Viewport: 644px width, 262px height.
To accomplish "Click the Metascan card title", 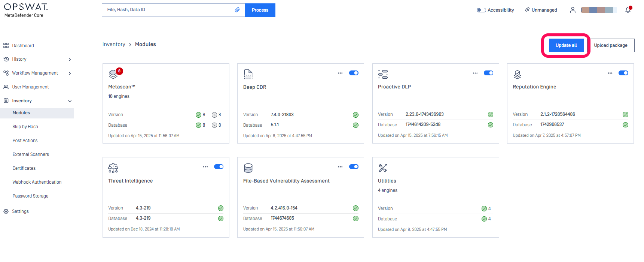I will point(122,87).
